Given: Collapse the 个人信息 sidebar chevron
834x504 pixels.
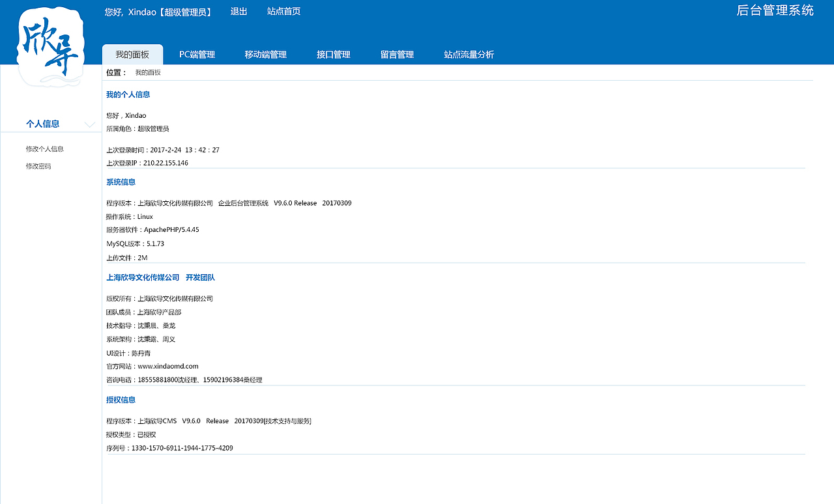Looking at the screenshot, I should [90, 124].
